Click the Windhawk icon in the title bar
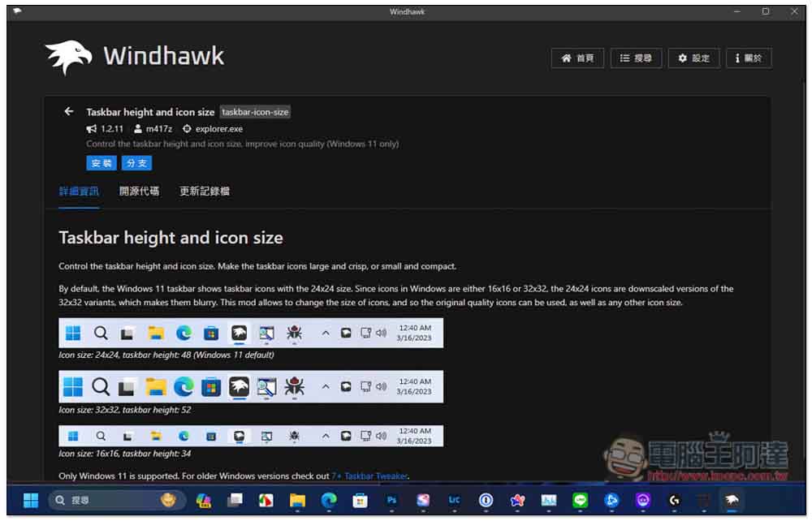812x521 pixels. [17, 11]
